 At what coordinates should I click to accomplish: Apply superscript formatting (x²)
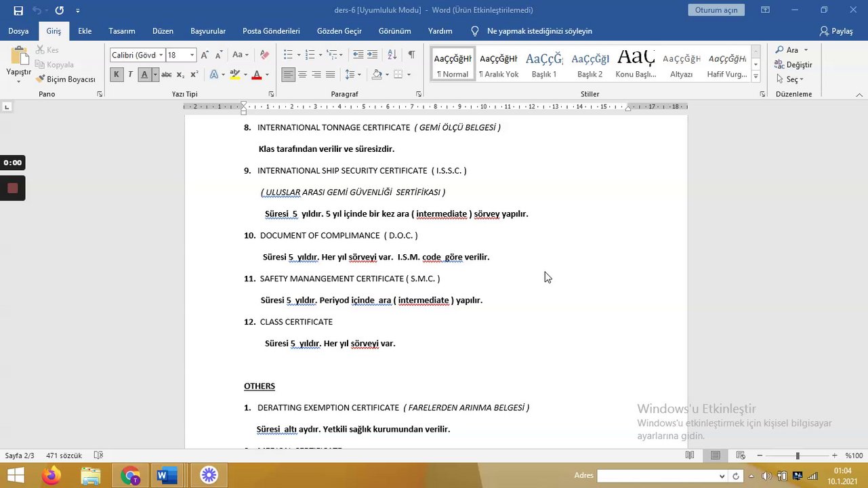tap(194, 75)
